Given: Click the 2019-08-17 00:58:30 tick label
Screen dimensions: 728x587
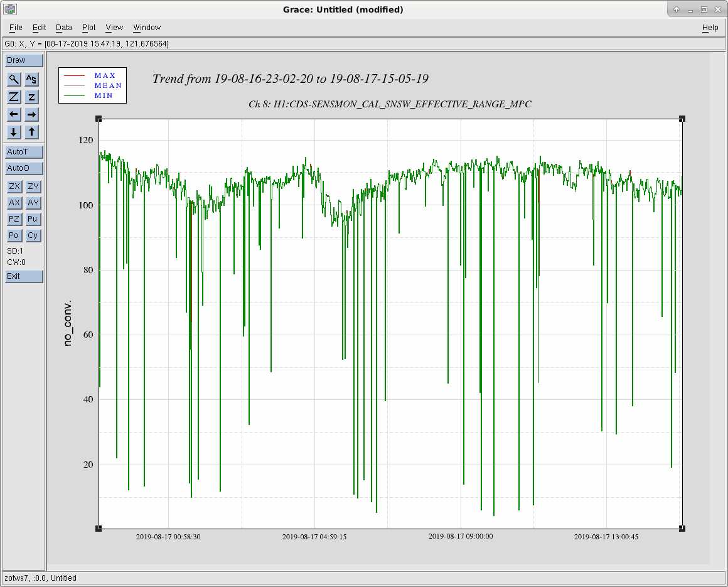Looking at the screenshot, I should [168, 536].
